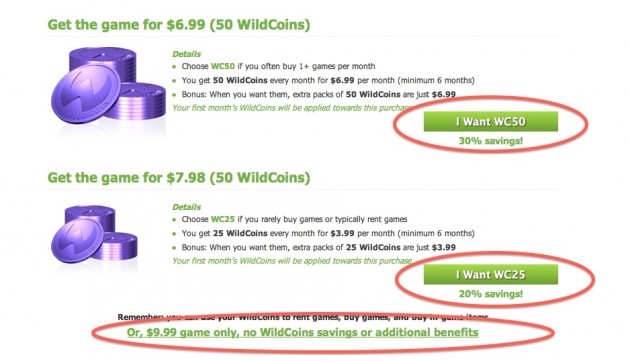Click the 20% savings! label
The image size is (630, 361).
tap(491, 294)
